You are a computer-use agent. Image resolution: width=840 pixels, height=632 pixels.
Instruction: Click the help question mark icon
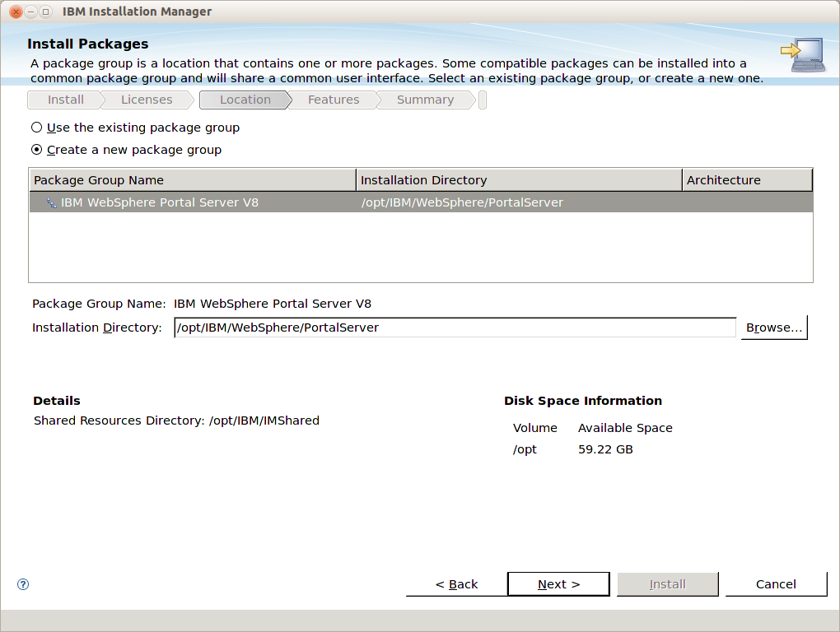(x=23, y=583)
